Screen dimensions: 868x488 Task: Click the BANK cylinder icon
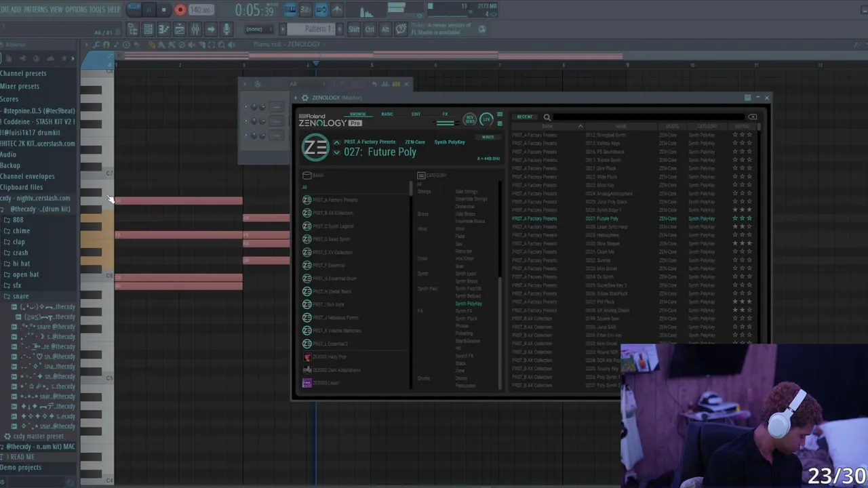[307, 175]
